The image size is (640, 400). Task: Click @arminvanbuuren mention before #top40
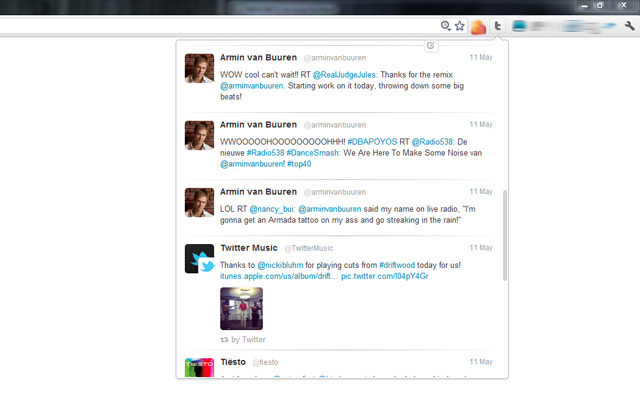(x=252, y=164)
